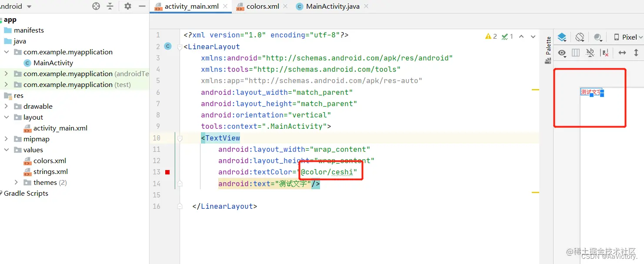Expand the mipmap folder
644x264 pixels.
[7, 139]
